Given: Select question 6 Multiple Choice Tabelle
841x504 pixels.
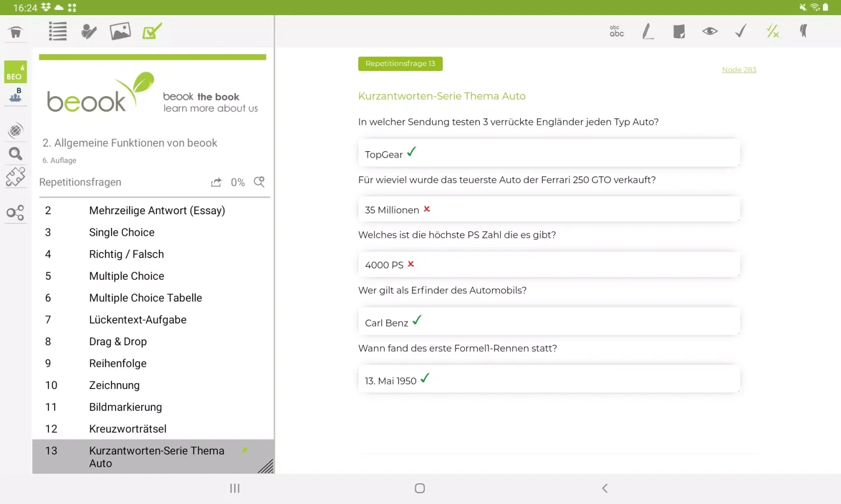Looking at the screenshot, I should tap(153, 298).
